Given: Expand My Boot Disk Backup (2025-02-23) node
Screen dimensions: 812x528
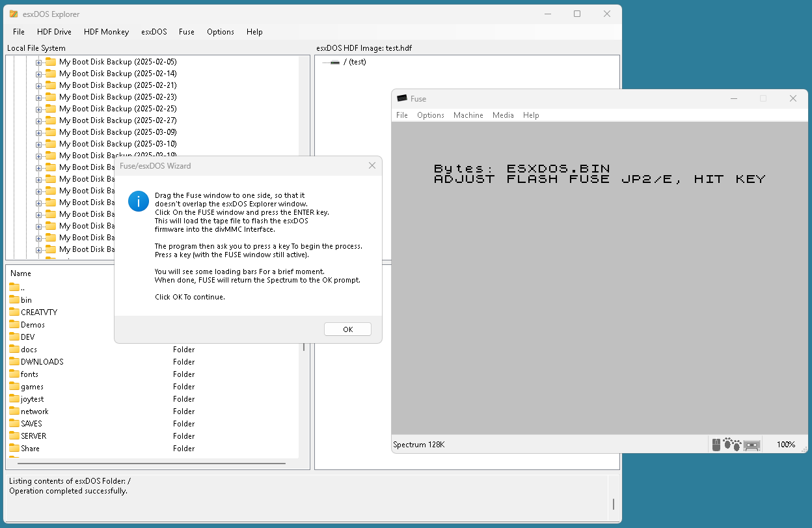Looking at the screenshot, I should click(38, 98).
